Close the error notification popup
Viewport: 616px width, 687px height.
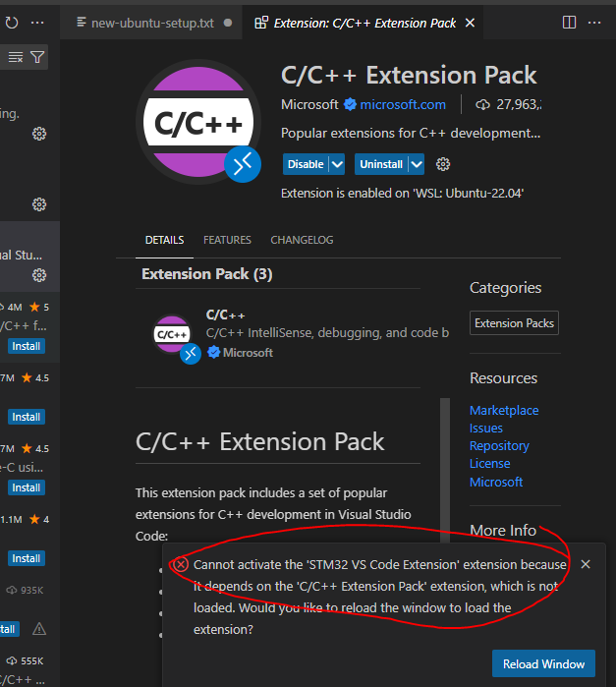click(586, 564)
